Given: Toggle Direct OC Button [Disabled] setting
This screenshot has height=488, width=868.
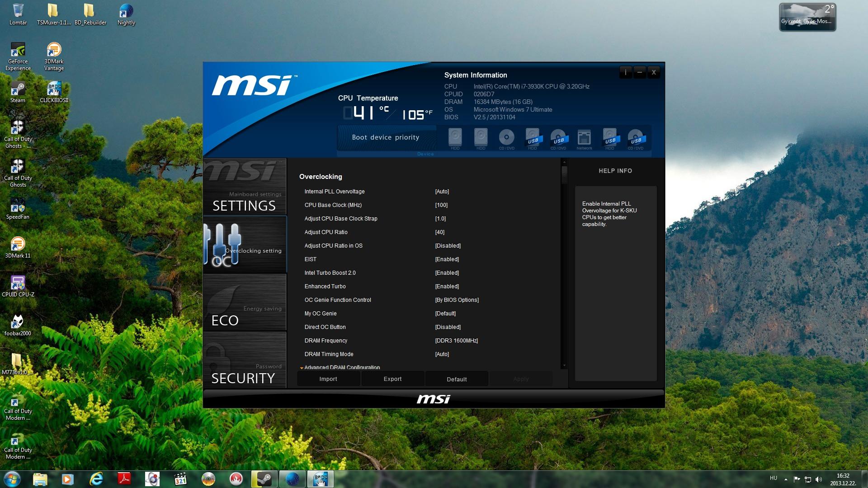Looking at the screenshot, I should [x=448, y=327].
